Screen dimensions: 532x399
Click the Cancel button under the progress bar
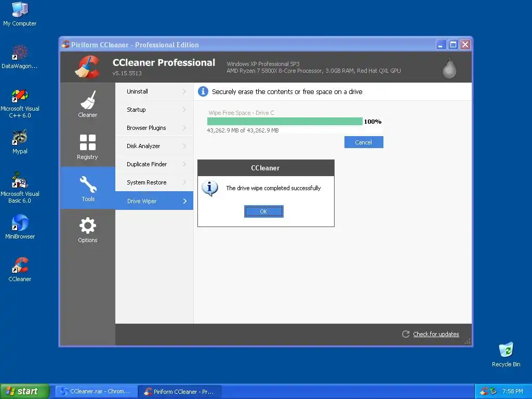click(364, 142)
